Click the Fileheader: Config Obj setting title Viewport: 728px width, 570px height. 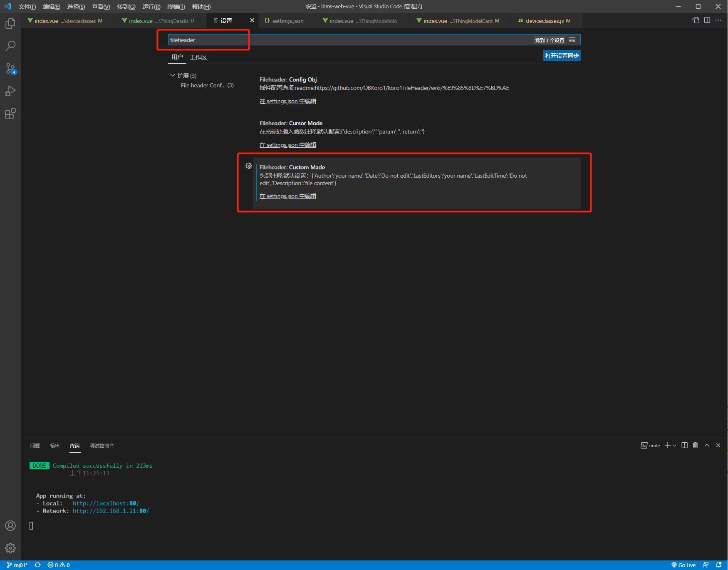click(288, 79)
